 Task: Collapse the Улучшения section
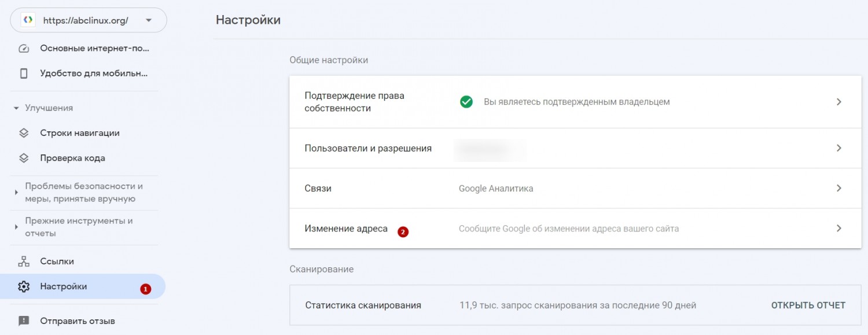click(16, 108)
